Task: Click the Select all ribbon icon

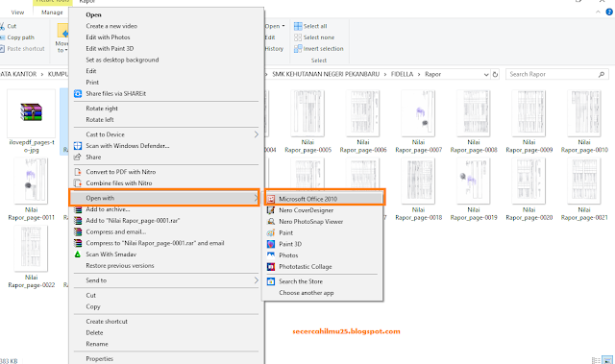Action: (x=298, y=26)
